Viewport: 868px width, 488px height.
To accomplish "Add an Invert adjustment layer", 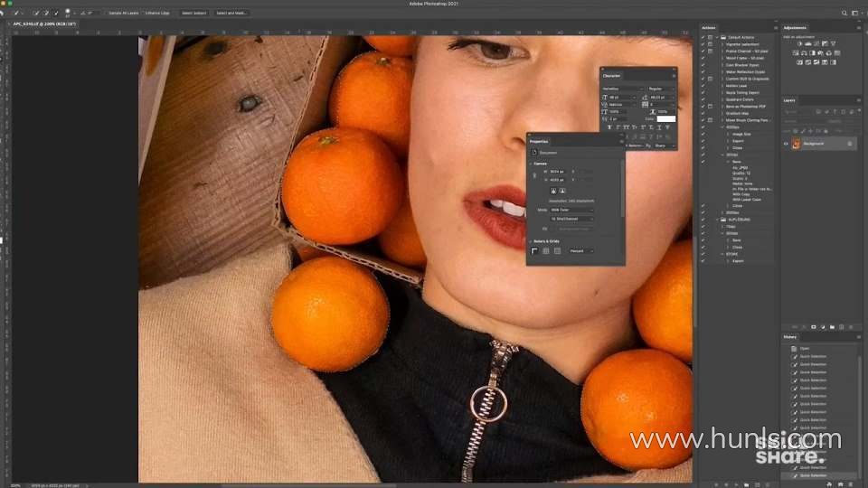I will tap(799, 62).
